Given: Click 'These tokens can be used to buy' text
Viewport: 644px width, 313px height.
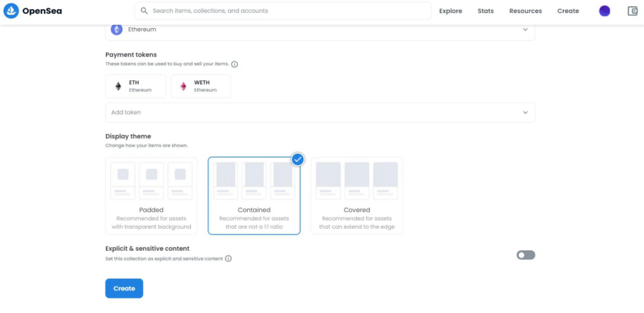Looking at the screenshot, I should pos(167,64).
